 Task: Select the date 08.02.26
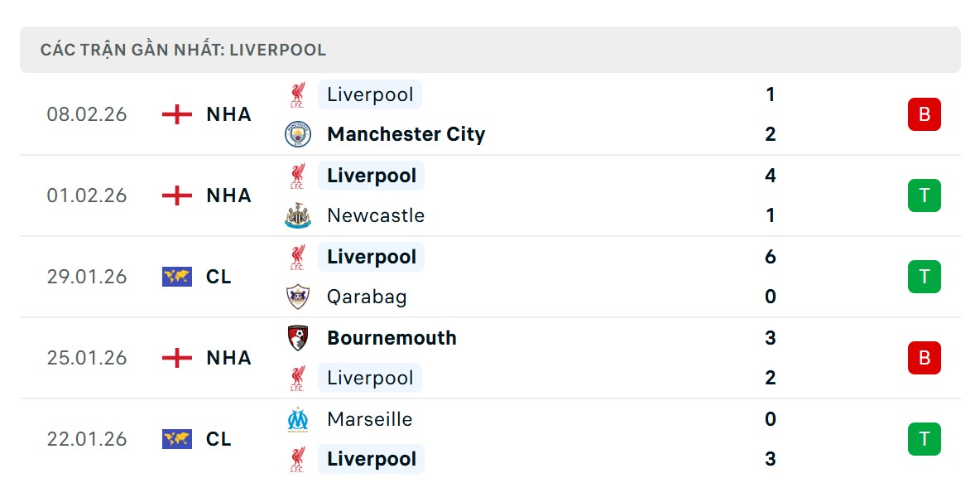pyautogui.click(x=87, y=114)
